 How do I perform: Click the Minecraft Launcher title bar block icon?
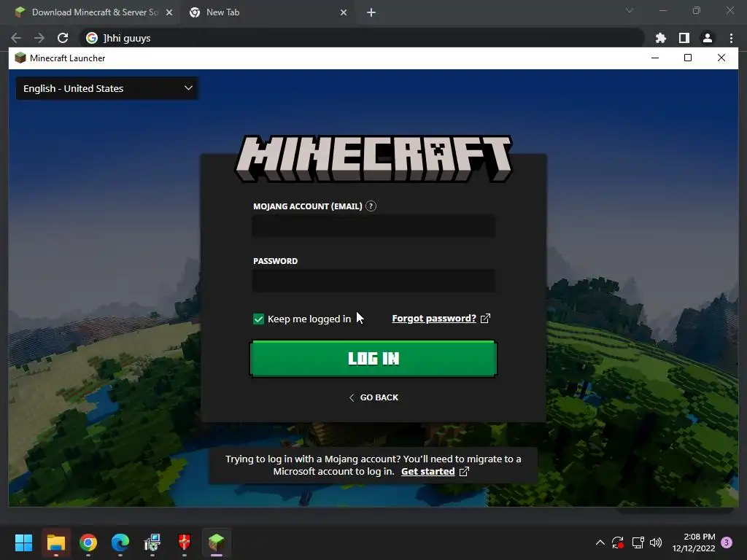[x=20, y=58]
